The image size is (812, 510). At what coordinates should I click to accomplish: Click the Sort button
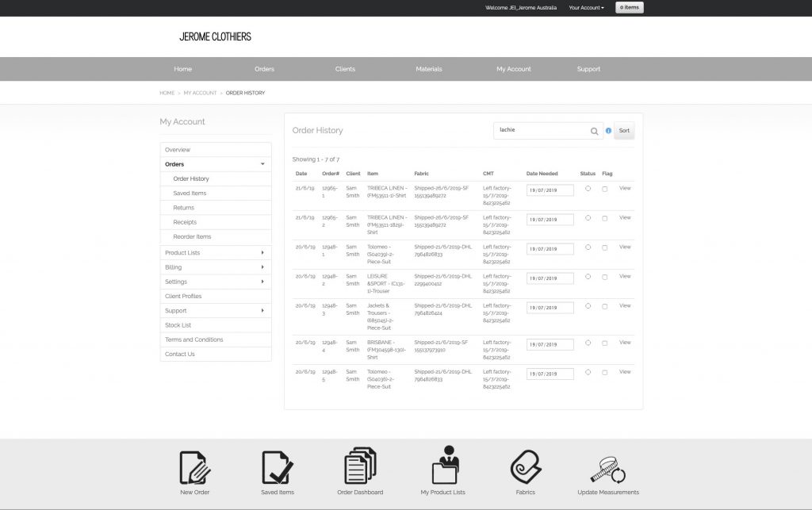(624, 131)
